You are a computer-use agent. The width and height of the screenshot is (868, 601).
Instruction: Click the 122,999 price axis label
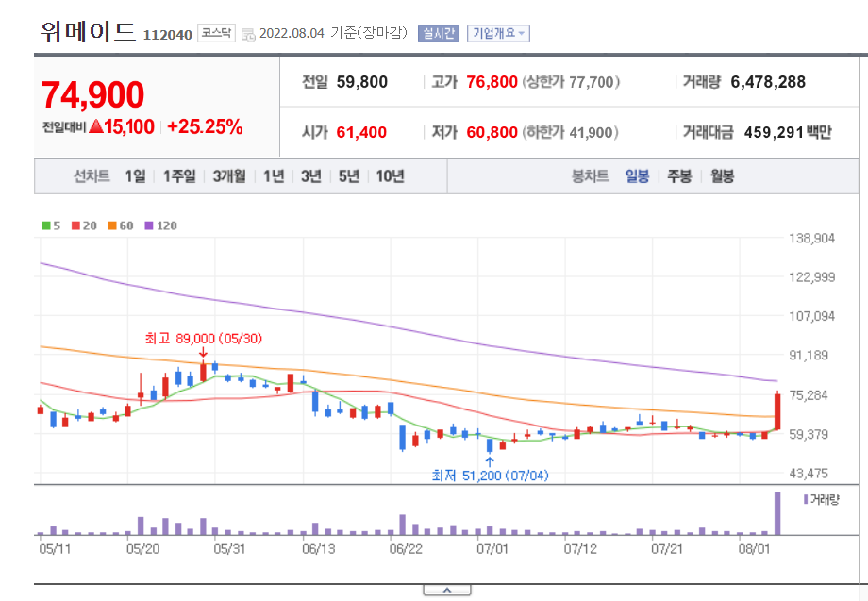811,277
